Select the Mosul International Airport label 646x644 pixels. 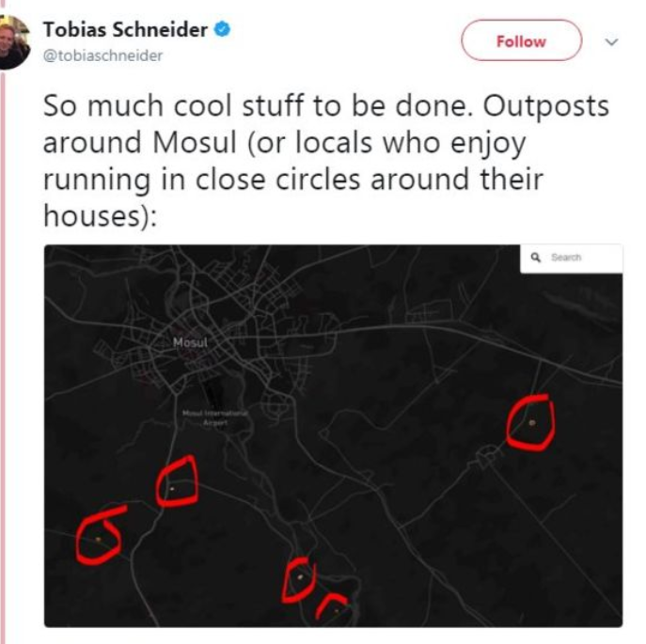215,417
